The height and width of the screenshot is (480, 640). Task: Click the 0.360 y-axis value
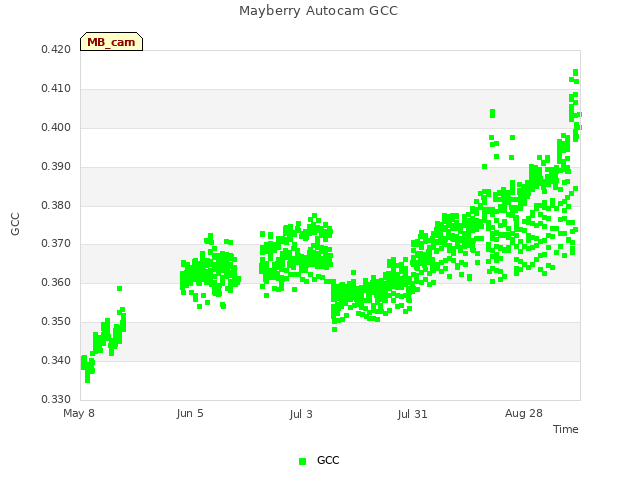click(x=56, y=282)
